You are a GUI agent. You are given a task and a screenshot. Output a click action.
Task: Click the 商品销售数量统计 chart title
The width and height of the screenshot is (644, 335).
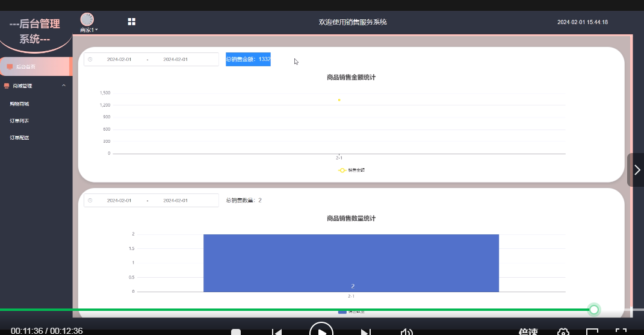point(351,218)
